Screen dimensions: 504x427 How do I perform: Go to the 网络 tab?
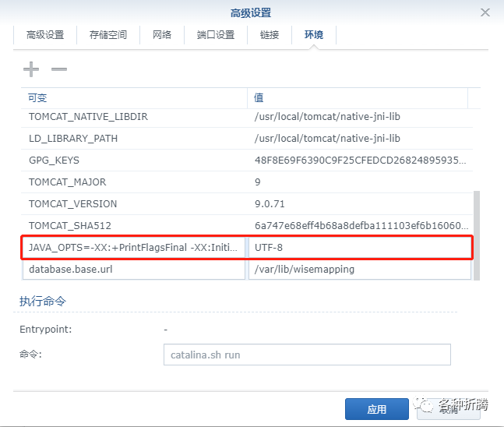(x=162, y=35)
